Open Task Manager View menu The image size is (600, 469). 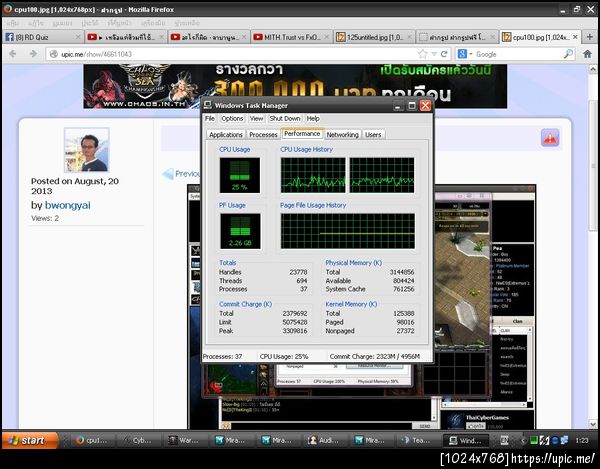pyautogui.click(x=256, y=119)
